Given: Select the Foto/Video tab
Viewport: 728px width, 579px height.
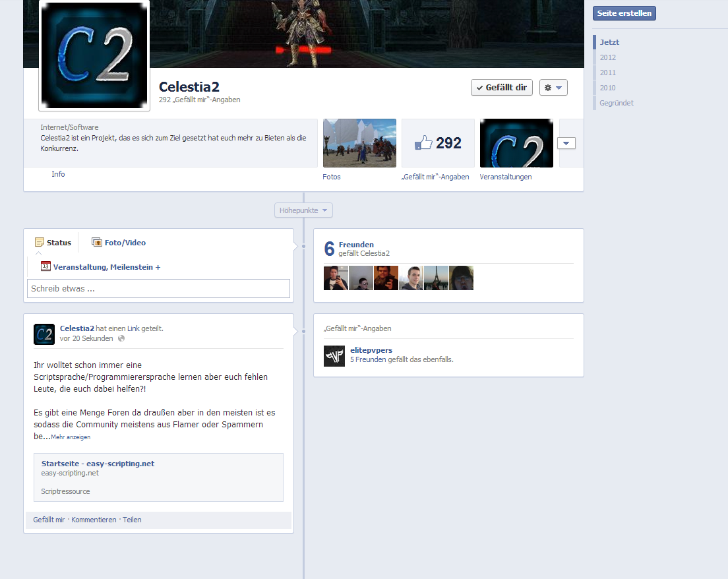Looking at the screenshot, I should [119, 243].
